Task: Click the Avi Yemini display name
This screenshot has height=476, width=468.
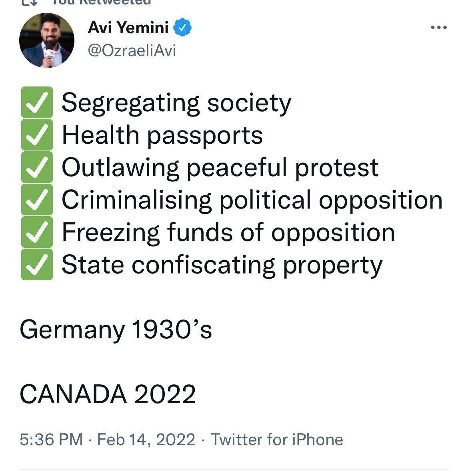Action: tap(128, 28)
